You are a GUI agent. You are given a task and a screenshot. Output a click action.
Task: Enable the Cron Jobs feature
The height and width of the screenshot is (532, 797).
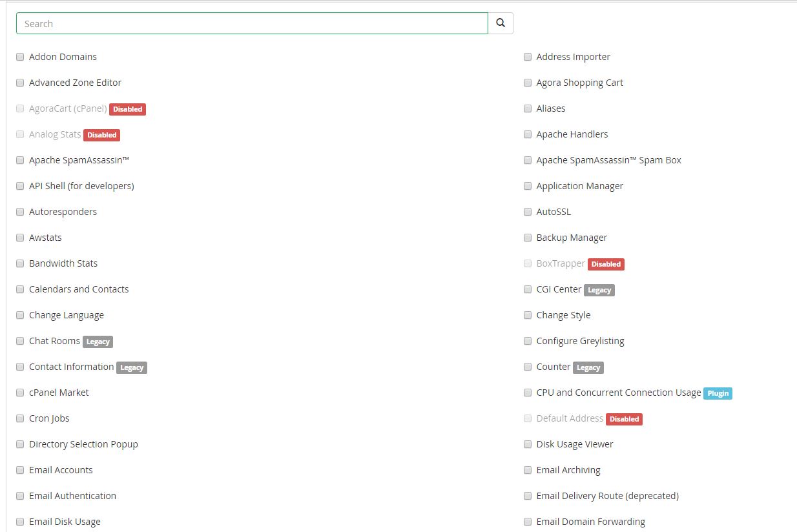pos(20,418)
